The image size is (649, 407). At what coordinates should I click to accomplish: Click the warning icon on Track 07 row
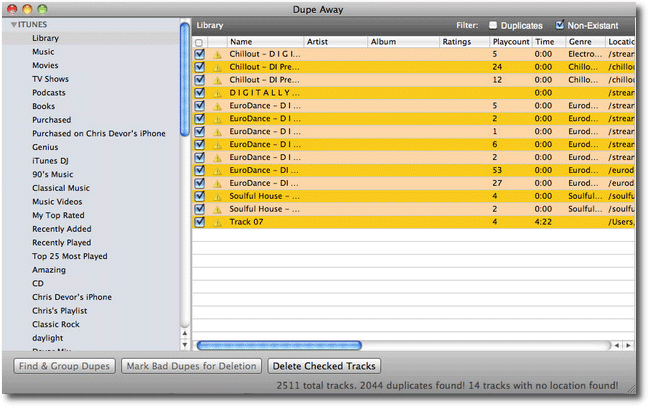click(x=217, y=222)
